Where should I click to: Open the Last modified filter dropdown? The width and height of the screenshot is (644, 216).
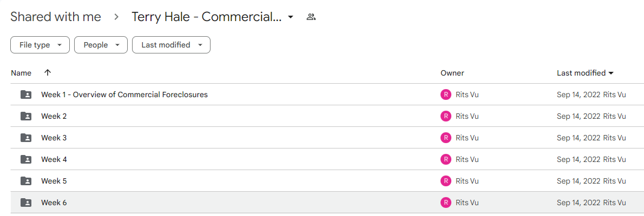click(x=171, y=45)
